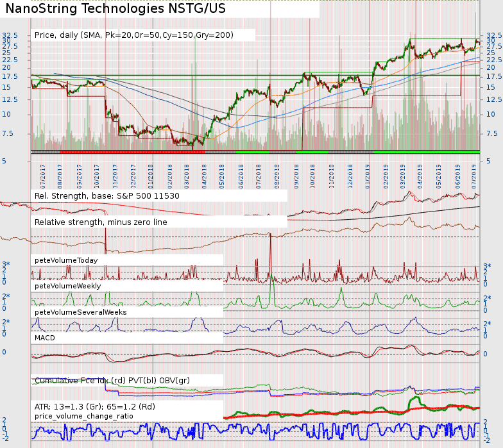Click the 11/2018 date label
The width and height of the screenshot is (503, 448).
331,176
